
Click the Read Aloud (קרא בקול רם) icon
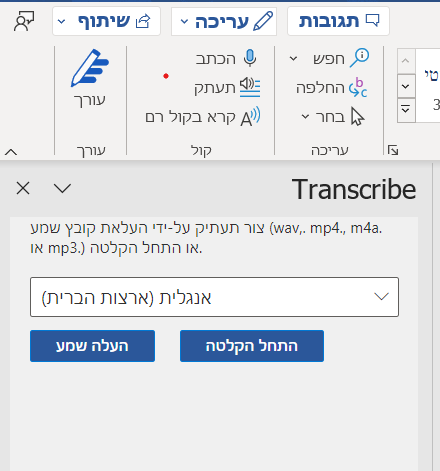pyautogui.click(x=250, y=117)
